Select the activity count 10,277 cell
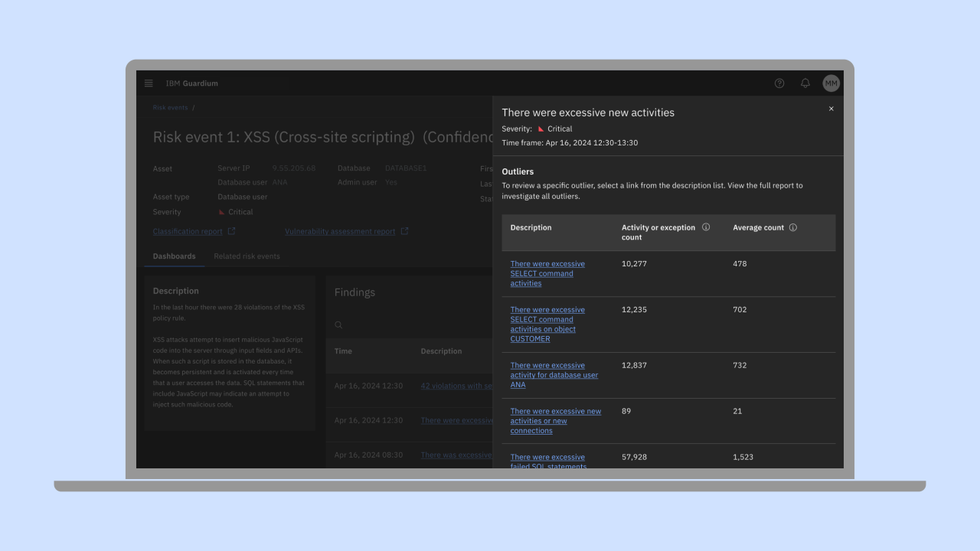The width and height of the screenshot is (980, 551). 635,264
